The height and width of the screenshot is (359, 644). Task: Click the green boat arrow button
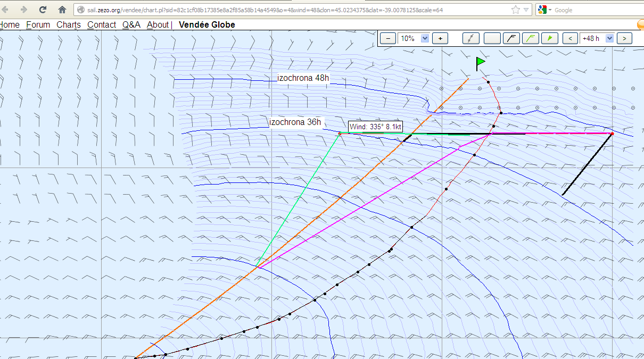pos(550,38)
